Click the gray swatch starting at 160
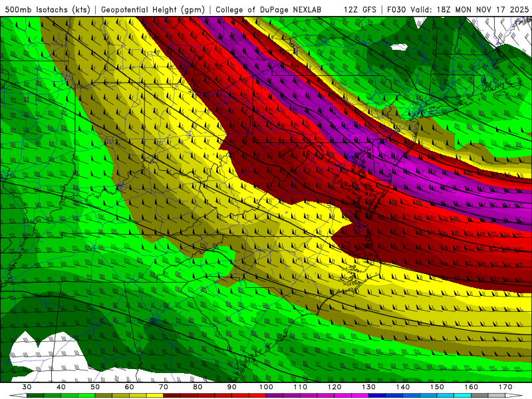The height and width of the screenshot is (399, 532). point(479,396)
